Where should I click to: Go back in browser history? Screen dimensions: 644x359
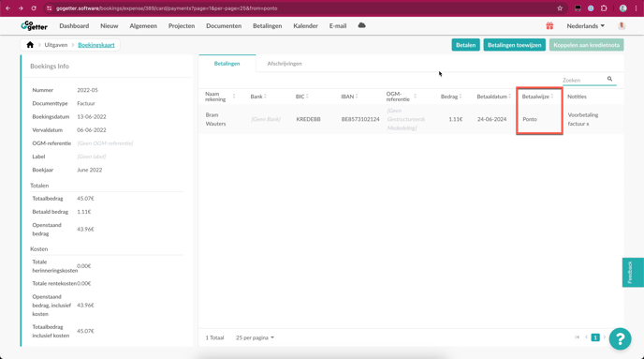click(x=7, y=8)
